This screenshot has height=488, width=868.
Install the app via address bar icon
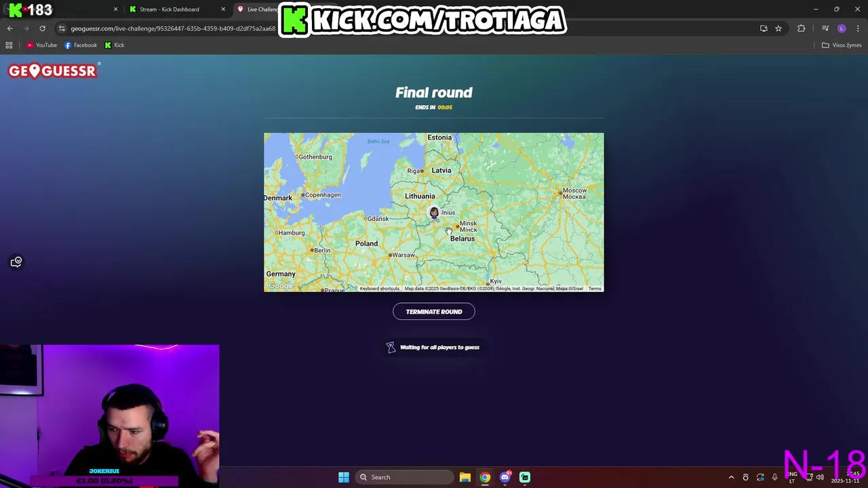tap(764, 28)
